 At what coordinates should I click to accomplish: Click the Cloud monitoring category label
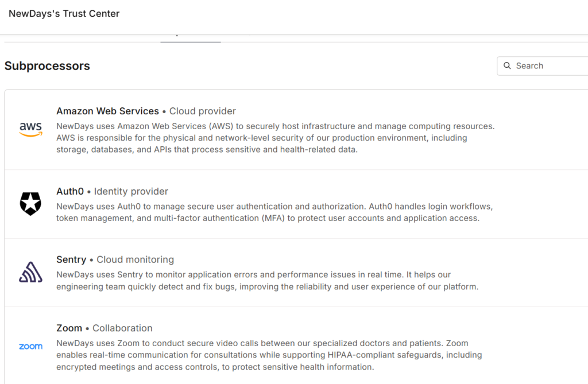(135, 260)
